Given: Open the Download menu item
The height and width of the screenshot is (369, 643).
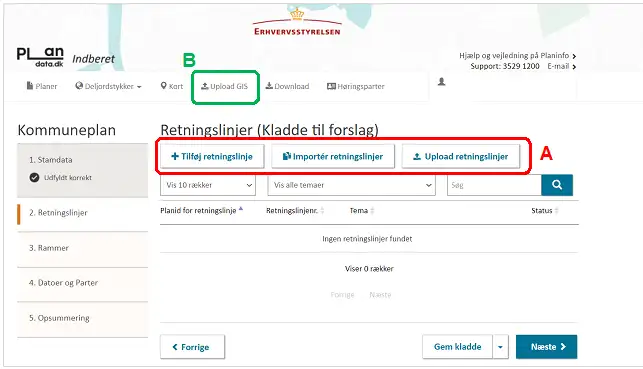Looking at the screenshot, I should tap(287, 86).
